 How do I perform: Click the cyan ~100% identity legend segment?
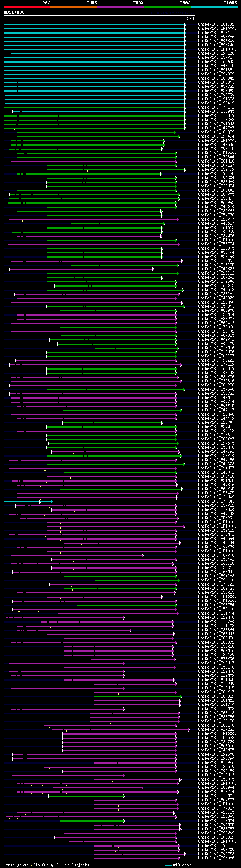pyautogui.click(x=214, y=6)
